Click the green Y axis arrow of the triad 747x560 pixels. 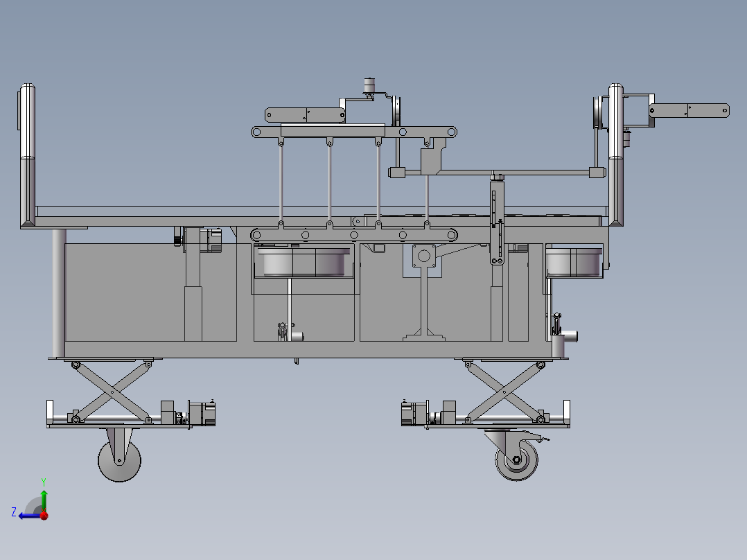(44, 500)
